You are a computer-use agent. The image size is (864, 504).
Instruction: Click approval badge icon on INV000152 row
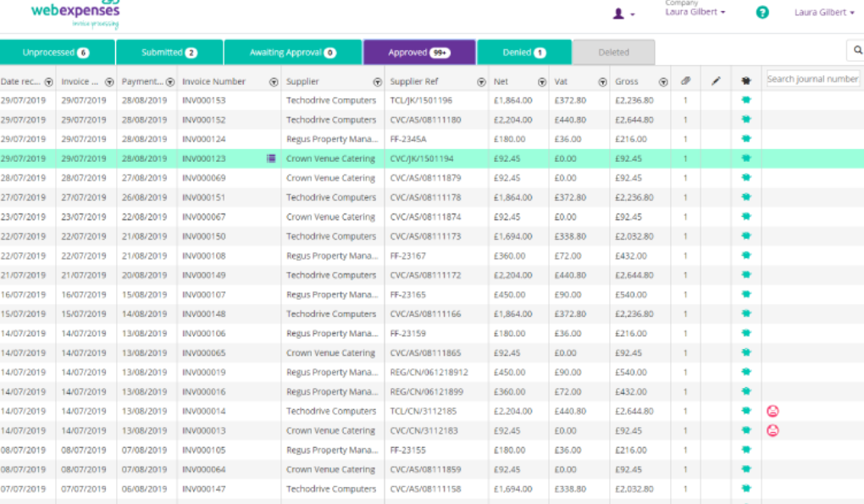coord(746,119)
